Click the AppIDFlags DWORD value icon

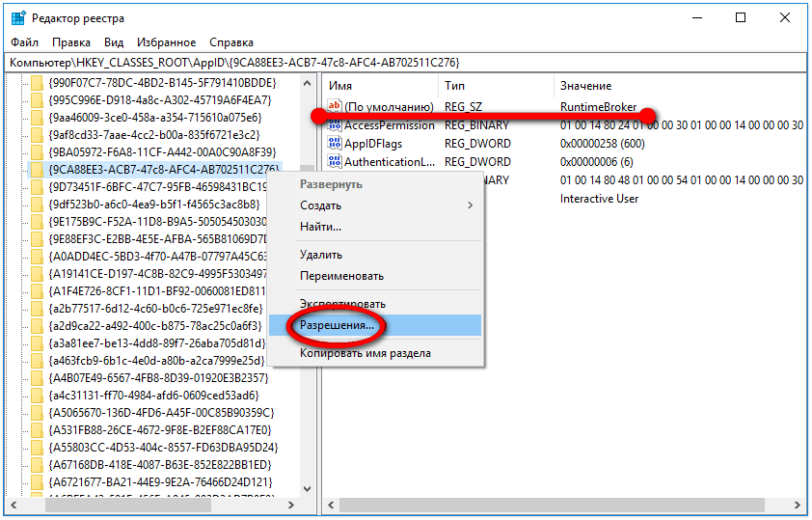tap(335, 144)
